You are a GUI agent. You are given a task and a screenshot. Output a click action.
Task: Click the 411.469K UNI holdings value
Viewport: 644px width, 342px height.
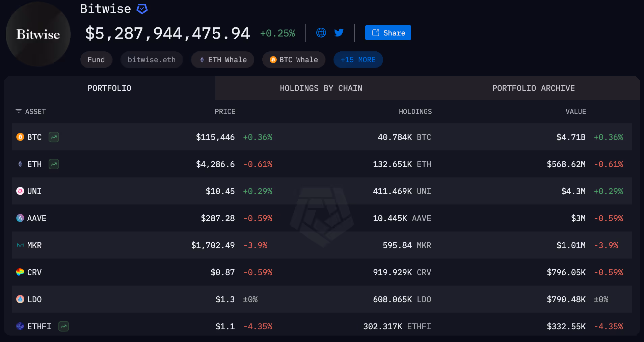(402, 191)
